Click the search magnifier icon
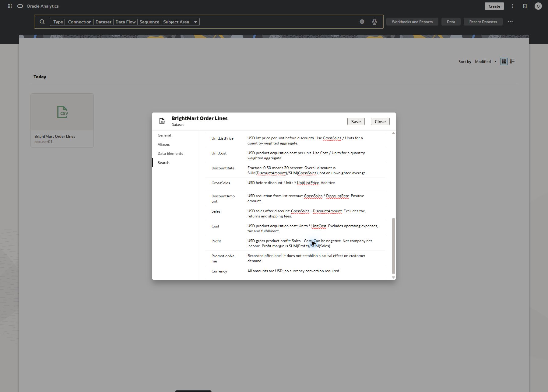Screen dimensions: 548x392 pyautogui.click(x=42, y=22)
